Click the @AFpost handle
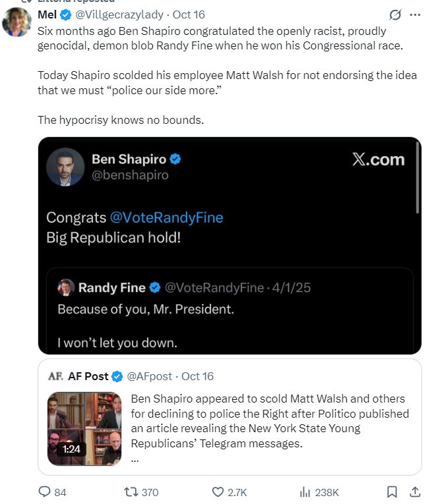The width and height of the screenshot is (432, 504). [x=149, y=376]
